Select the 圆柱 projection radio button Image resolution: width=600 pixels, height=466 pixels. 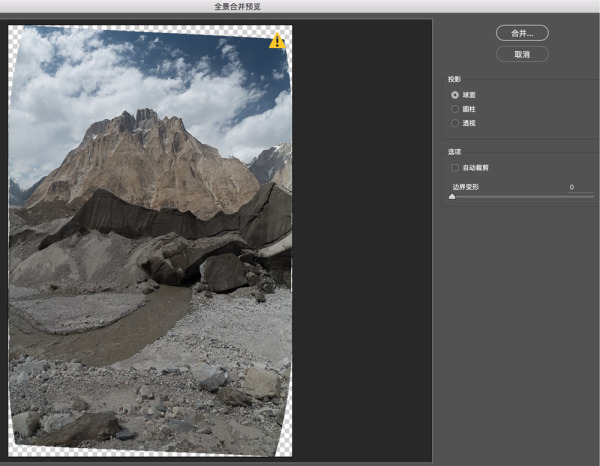(x=455, y=109)
